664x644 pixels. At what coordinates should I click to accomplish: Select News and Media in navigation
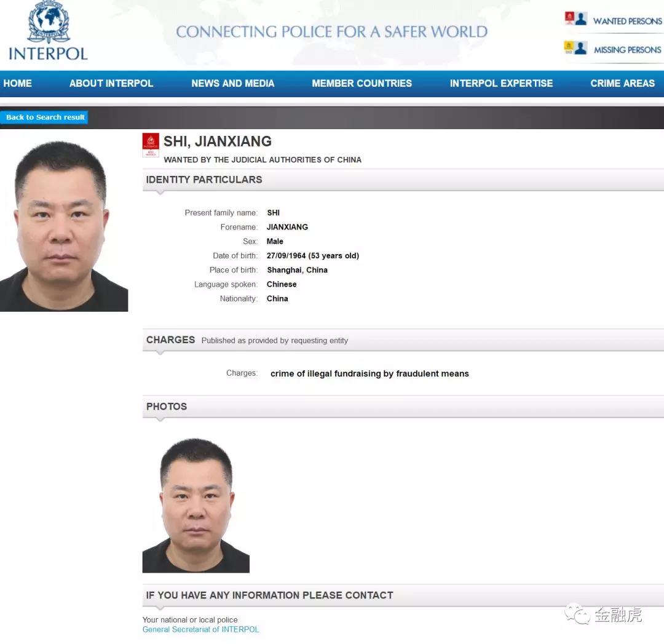click(x=232, y=83)
